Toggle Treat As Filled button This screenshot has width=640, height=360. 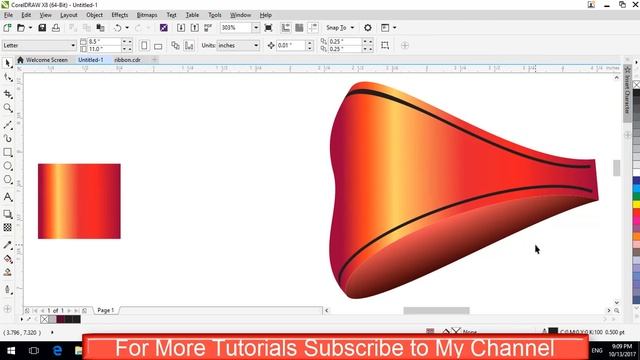(x=385, y=45)
